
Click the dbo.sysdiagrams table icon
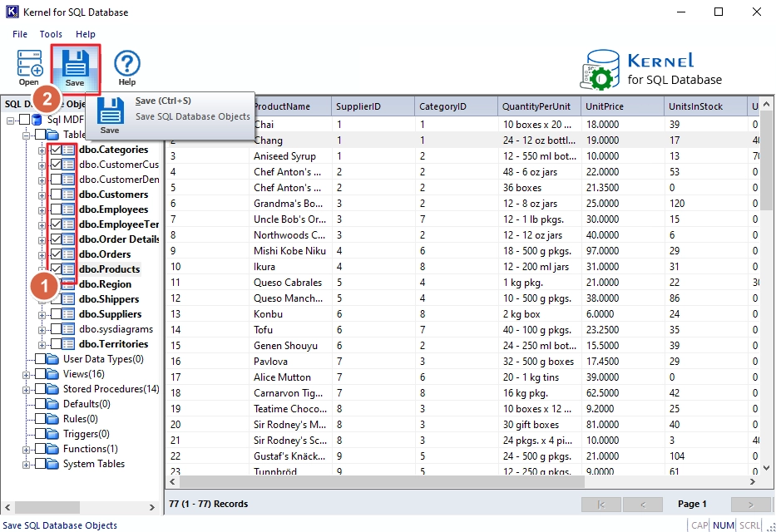(68, 329)
